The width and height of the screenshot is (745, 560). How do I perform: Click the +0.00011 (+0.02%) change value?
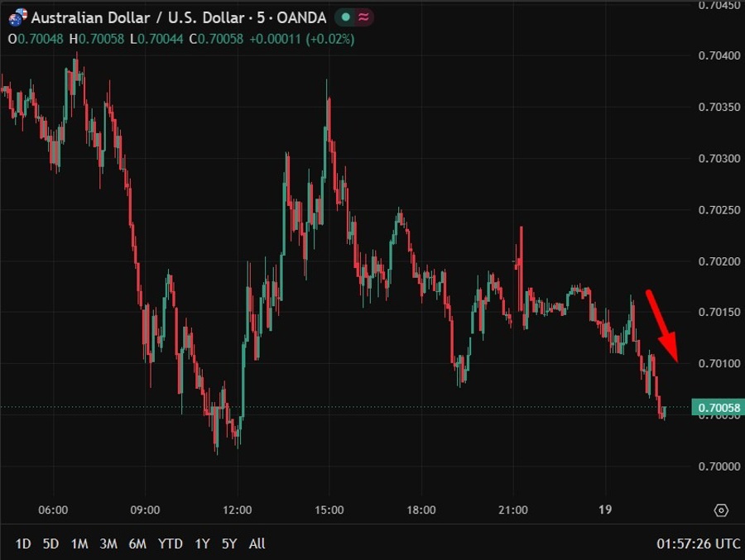[301, 39]
